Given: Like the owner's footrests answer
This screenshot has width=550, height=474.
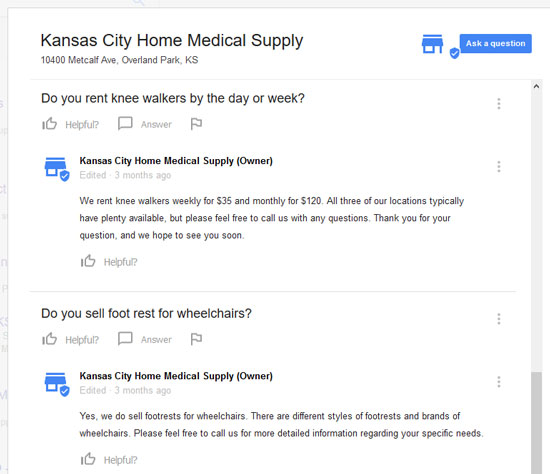Looking at the screenshot, I should pos(109,459).
